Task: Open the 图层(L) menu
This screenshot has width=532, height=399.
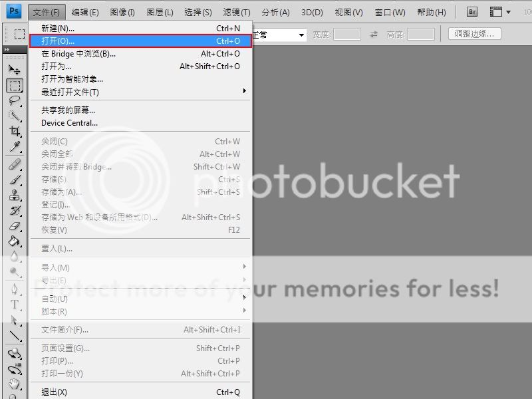Action: (x=160, y=13)
